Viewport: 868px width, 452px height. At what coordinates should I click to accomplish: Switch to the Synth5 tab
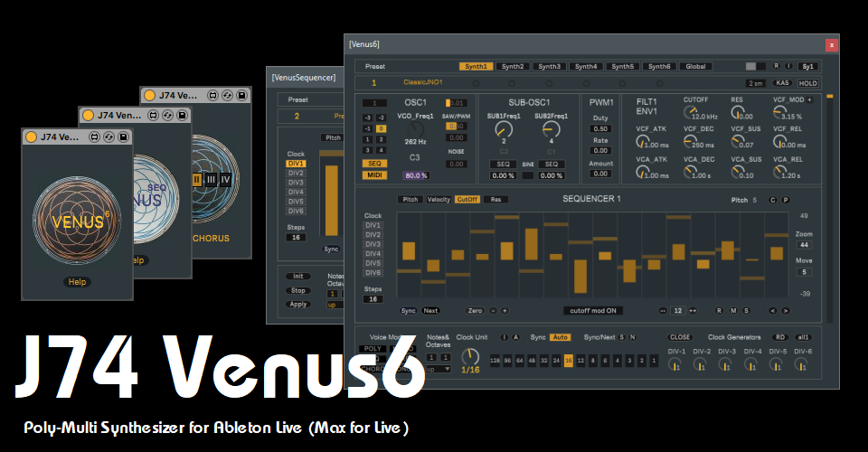[622, 66]
